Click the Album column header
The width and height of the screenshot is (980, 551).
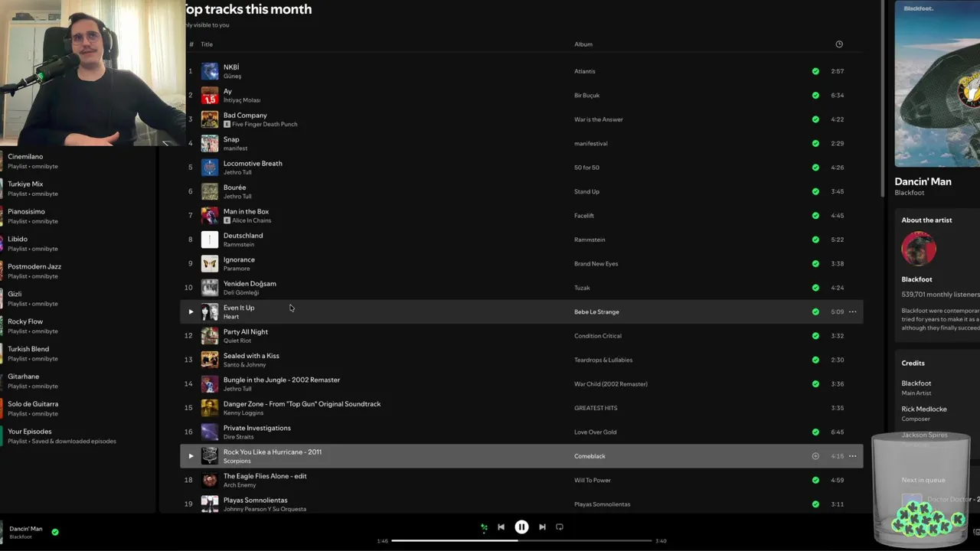[583, 44]
